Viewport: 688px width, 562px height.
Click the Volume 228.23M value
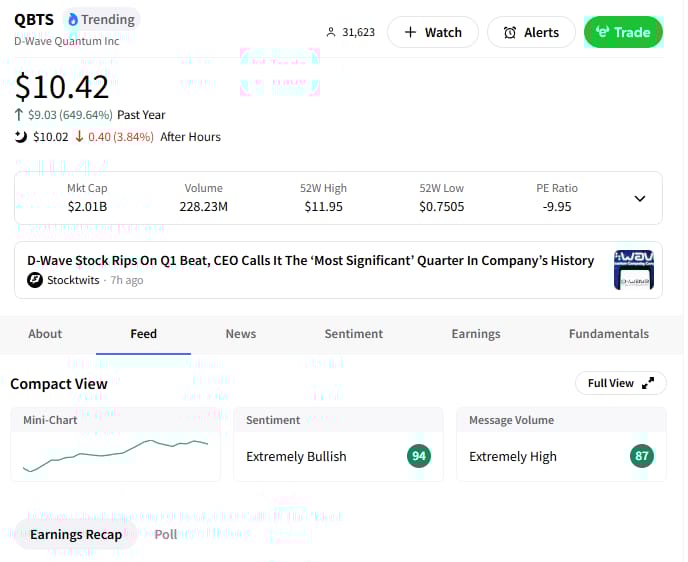point(204,207)
